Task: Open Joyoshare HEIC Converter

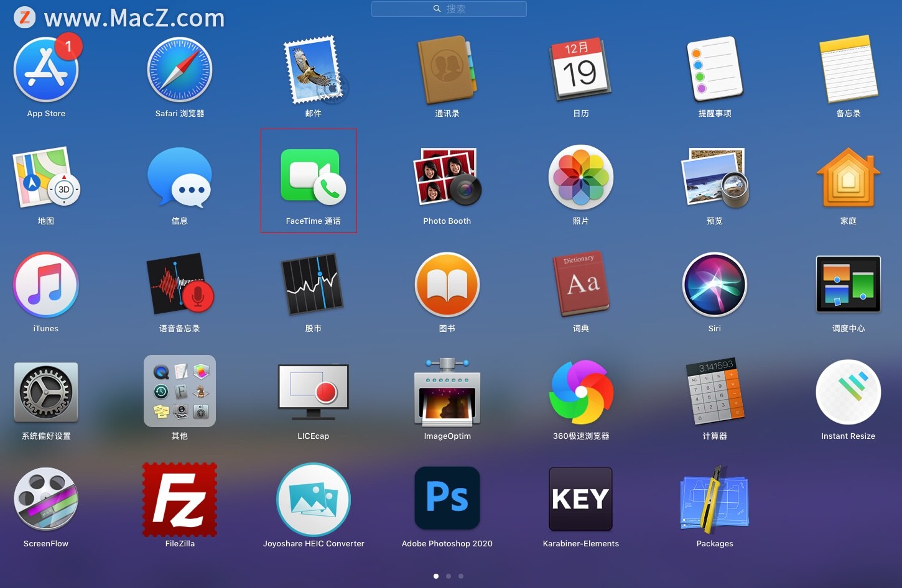Action: 314,500
